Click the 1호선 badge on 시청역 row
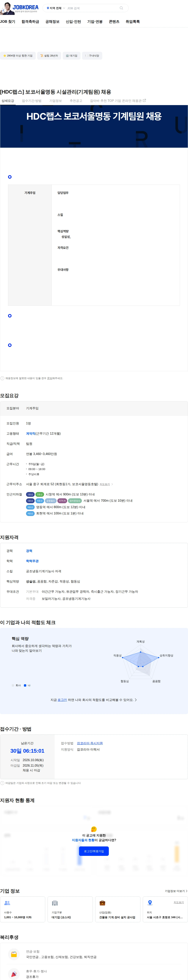This screenshot has height=980, width=188. 30,495
